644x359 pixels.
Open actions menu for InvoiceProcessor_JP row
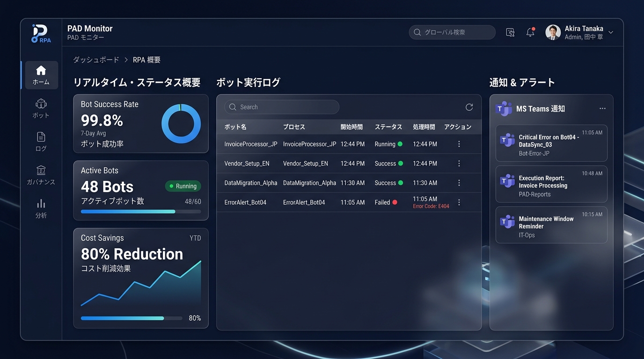coord(459,144)
